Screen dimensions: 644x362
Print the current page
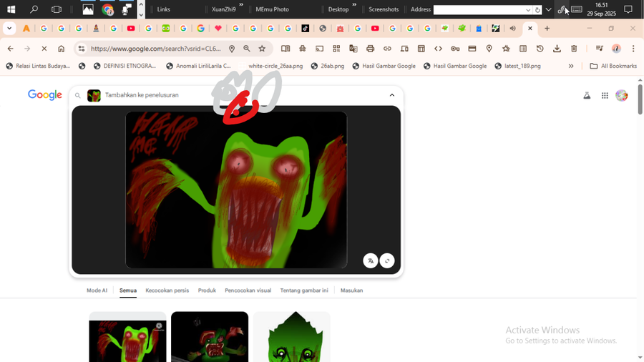tap(370, 49)
